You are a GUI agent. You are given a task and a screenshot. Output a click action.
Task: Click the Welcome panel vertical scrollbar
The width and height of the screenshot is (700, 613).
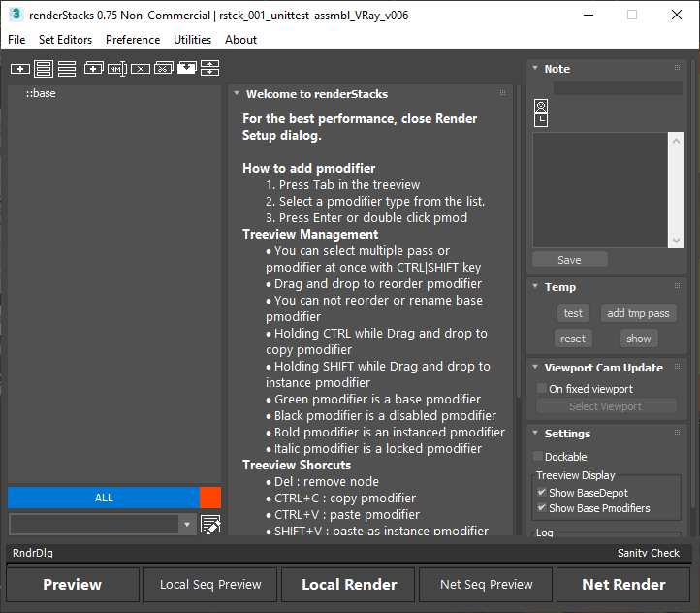coord(519,242)
